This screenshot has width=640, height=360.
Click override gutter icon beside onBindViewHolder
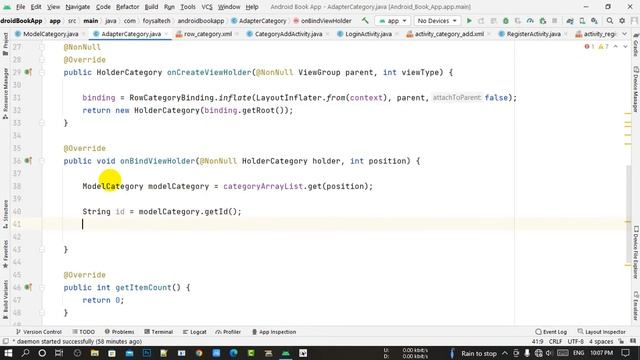28,161
